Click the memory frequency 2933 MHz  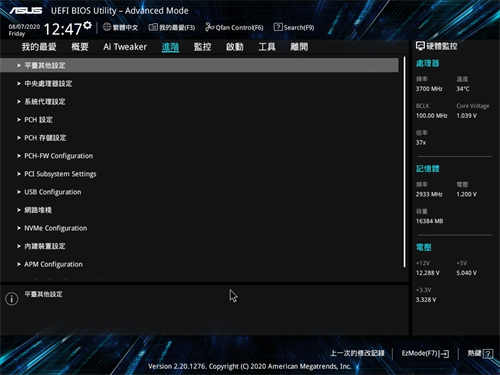(x=429, y=194)
